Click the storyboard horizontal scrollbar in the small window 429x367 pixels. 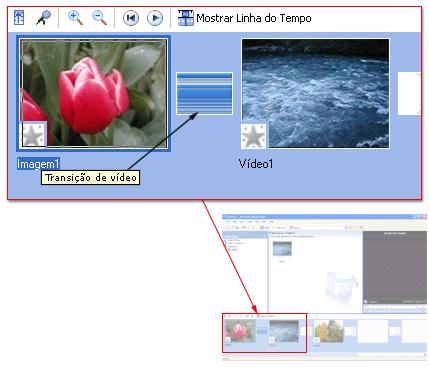click(324, 354)
